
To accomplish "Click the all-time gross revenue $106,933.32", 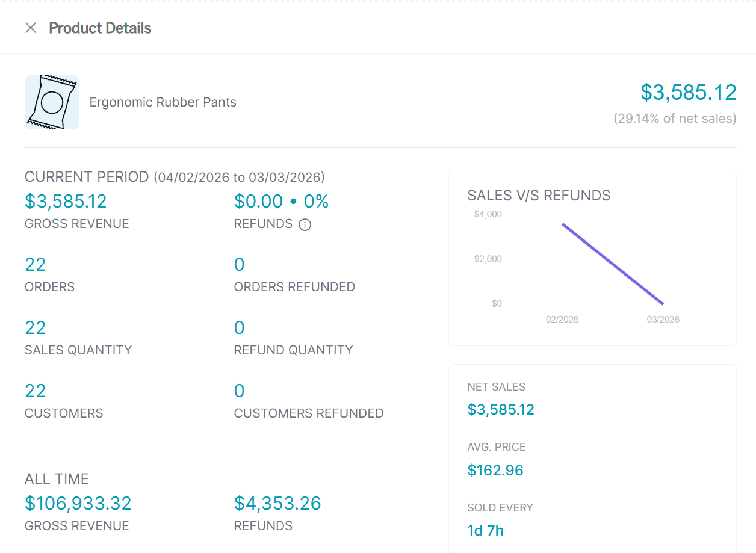I will point(78,503).
